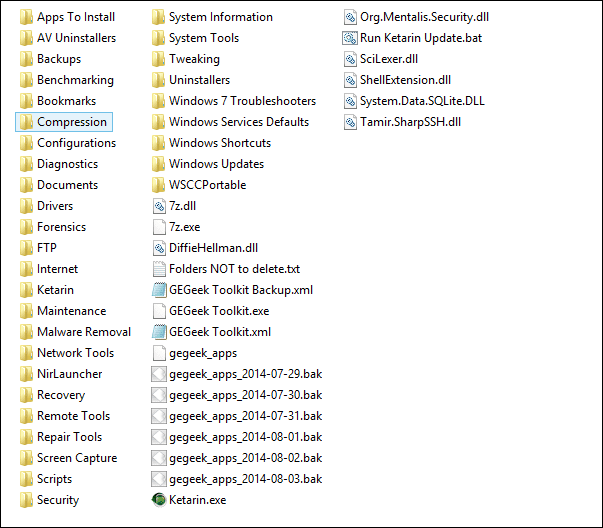Screen dimensions: 603x528
Task: Click the GEGeek Toolkit Backup.xml icon
Action: point(159,290)
